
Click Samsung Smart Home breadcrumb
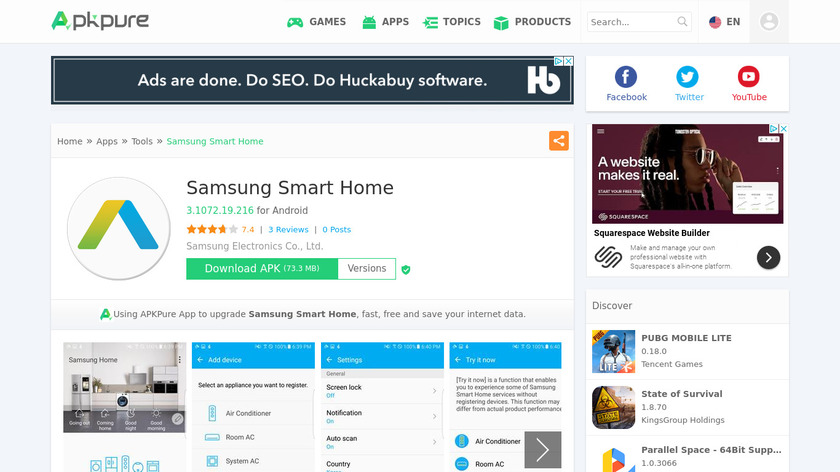tap(215, 141)
